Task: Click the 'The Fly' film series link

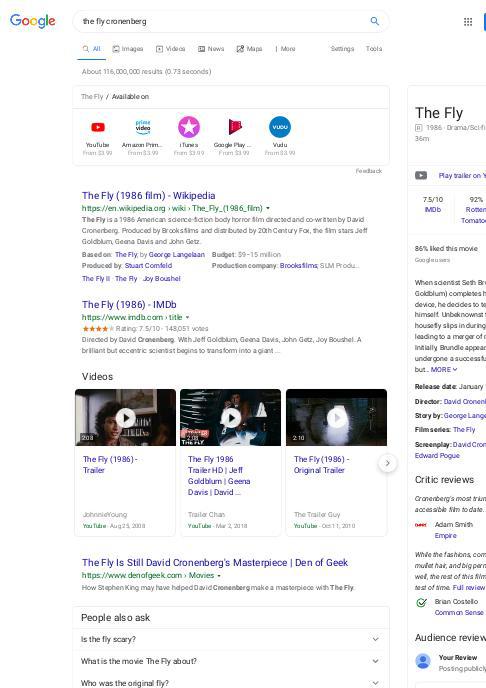Action: tap(464, 430)
